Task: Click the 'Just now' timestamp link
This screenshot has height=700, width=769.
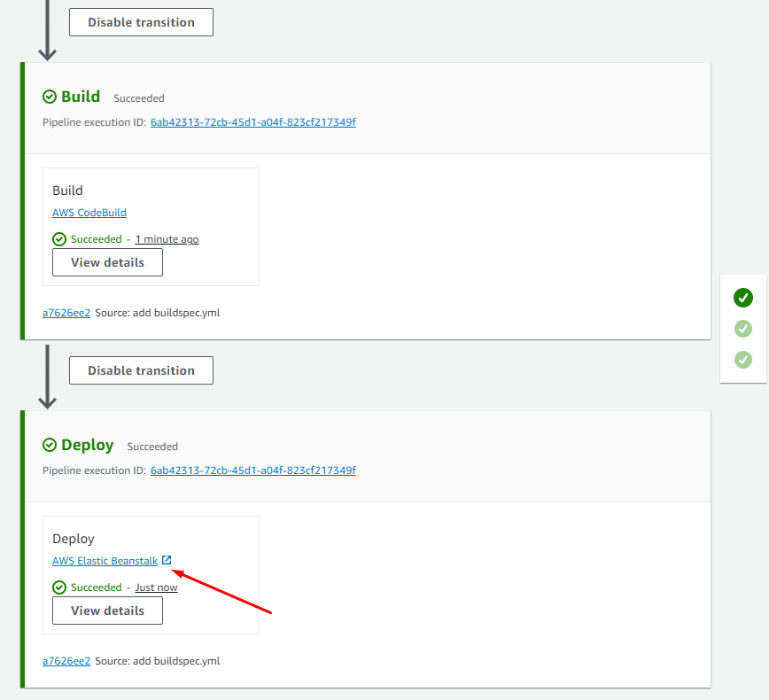Action: point(156,587)
